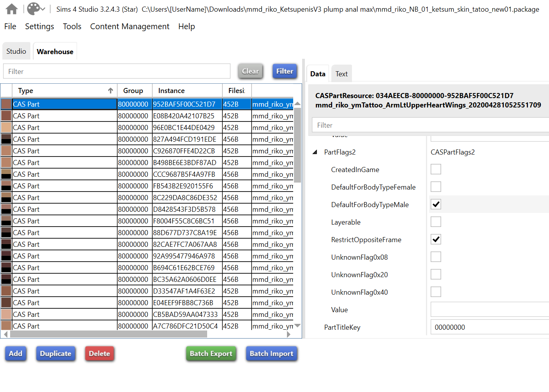Click the CASPartFlags2 value label
Image resolution: width=549 pixels, height=392 pixels.
coord(452,152)
